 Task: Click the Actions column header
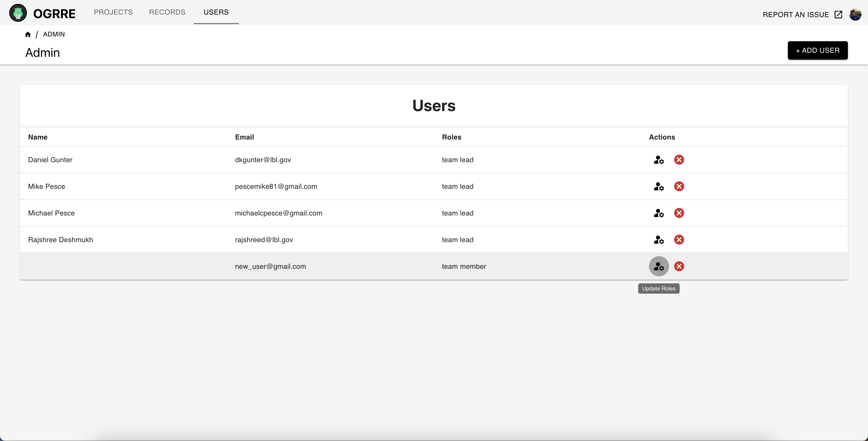[x=662, y=137]
